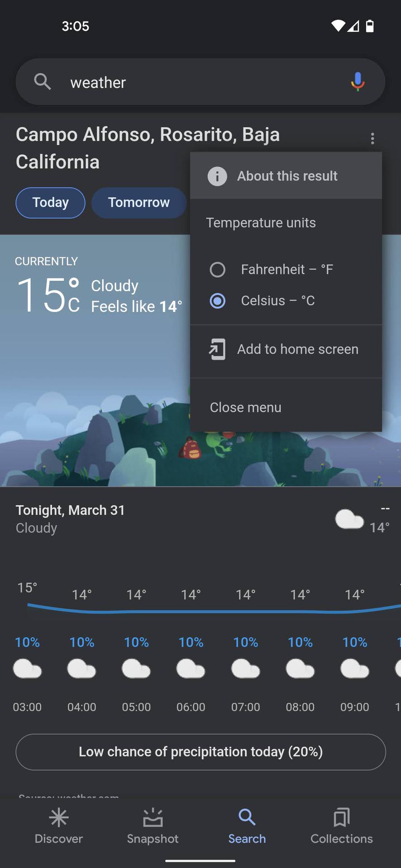The height and width of the screenshot is (868, 401).
Task: Select the Celsius radio button
Action: pos(218,301)
